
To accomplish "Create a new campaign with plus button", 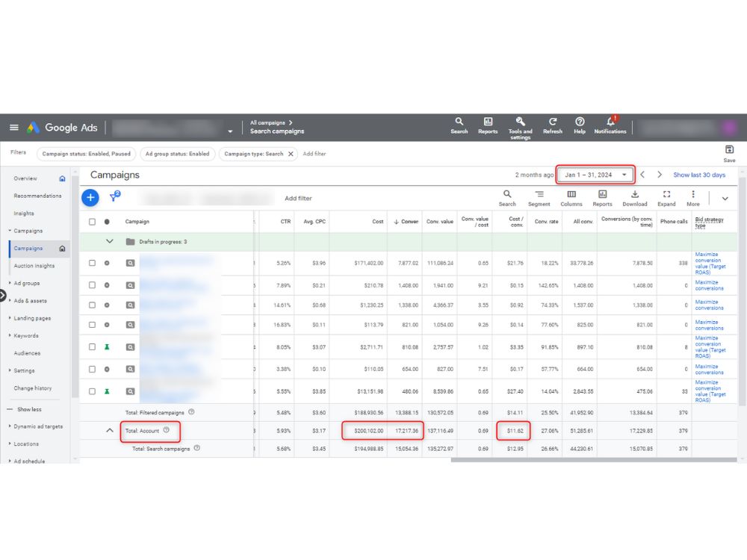I will tap(90, 198).
